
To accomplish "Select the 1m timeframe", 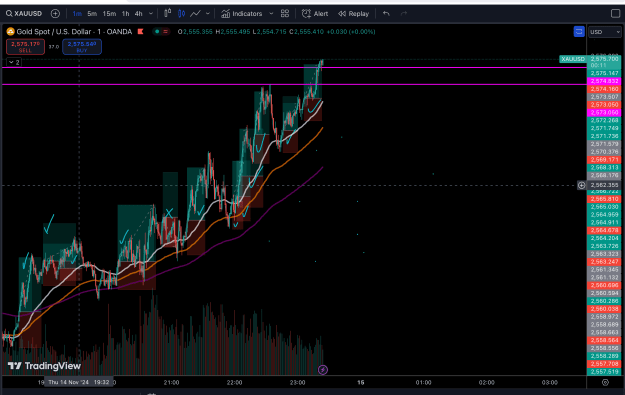I will coord(77,14).
